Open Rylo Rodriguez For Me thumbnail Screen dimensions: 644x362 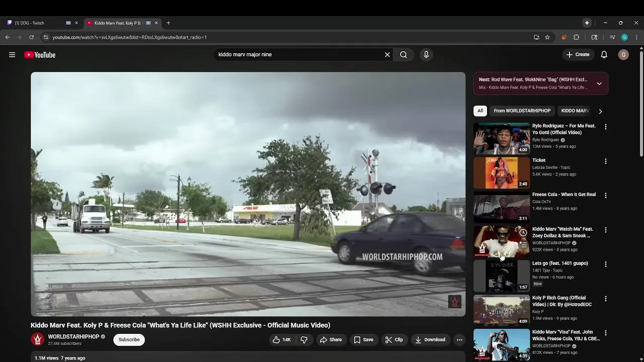click(x=502, y=138)
